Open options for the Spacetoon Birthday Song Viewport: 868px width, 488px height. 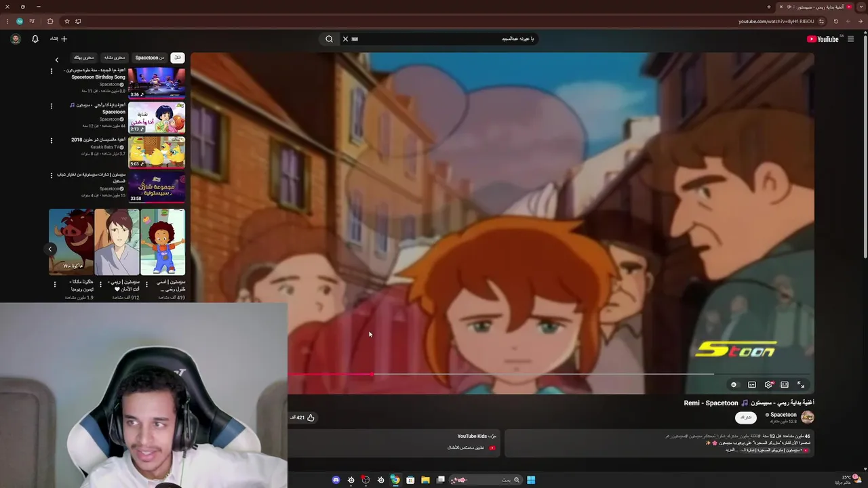[x=51, y=70]
